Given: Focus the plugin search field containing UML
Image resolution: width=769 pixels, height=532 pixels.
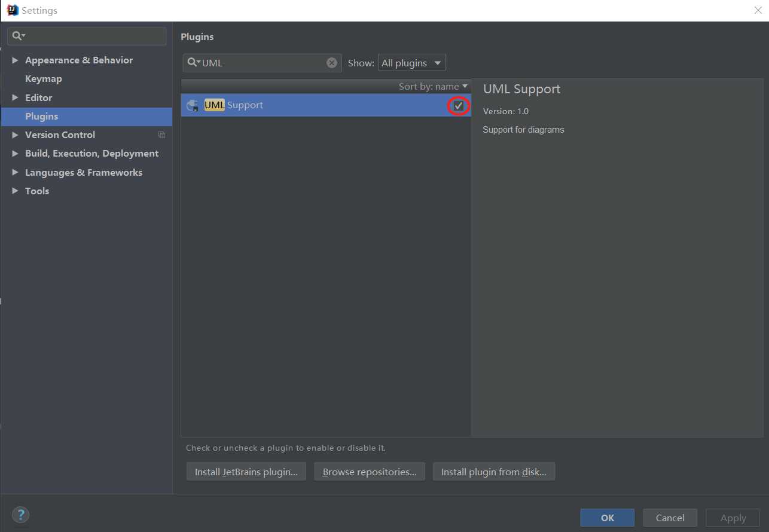Looking at the screenshot, I should tap(263, 63).
